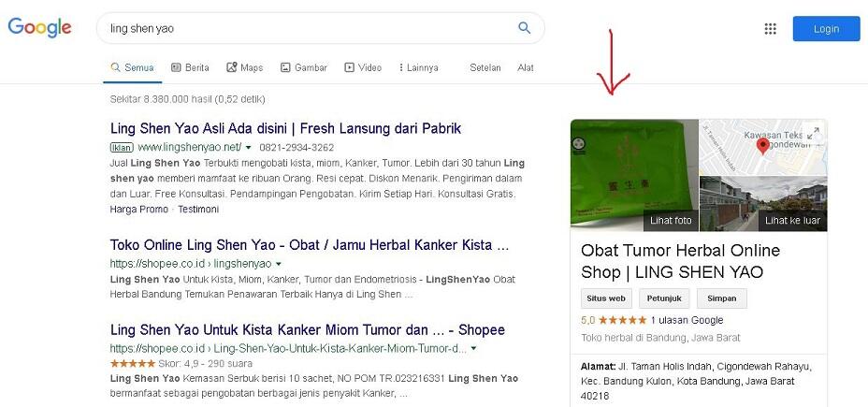The image size is (868, 407).
Task: Switch to the Berita tab
Action: click(190, 67)
